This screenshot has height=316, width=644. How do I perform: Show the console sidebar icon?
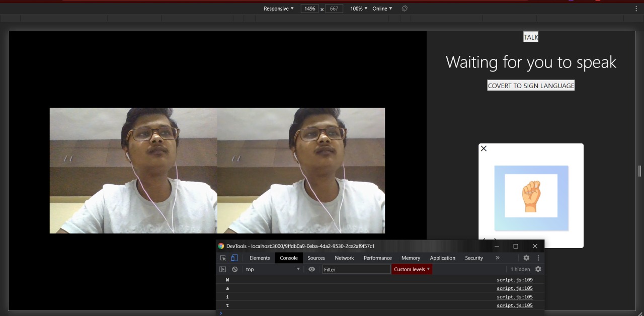point(223,269)
